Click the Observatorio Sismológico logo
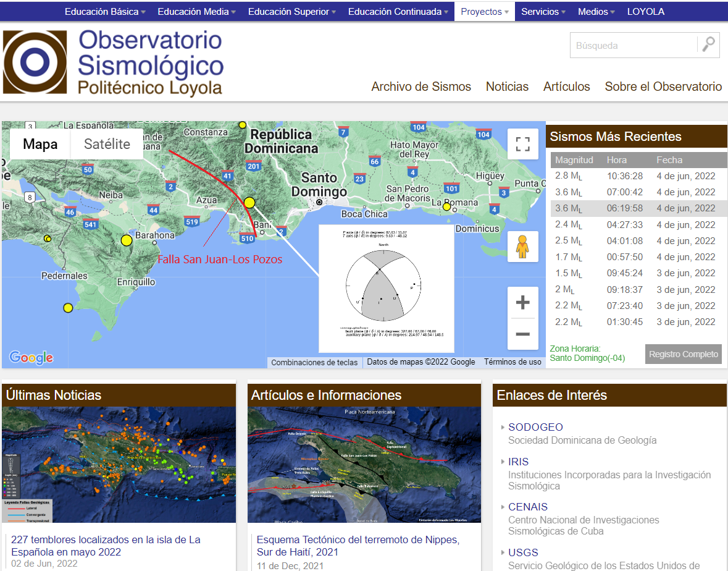The image size is (728, 571). [113, 64]
